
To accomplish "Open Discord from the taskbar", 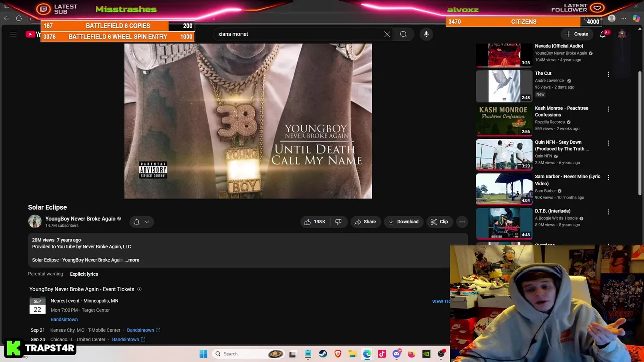I will tap(397, 354).
